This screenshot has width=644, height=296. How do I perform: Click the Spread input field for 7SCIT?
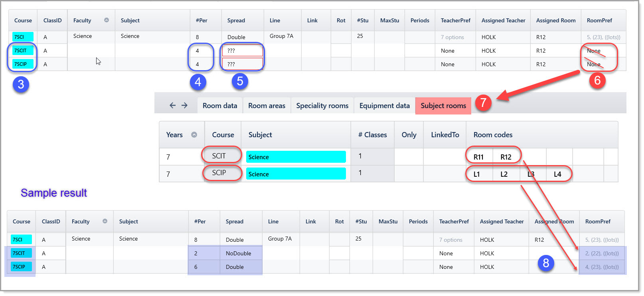click(243, 51)
